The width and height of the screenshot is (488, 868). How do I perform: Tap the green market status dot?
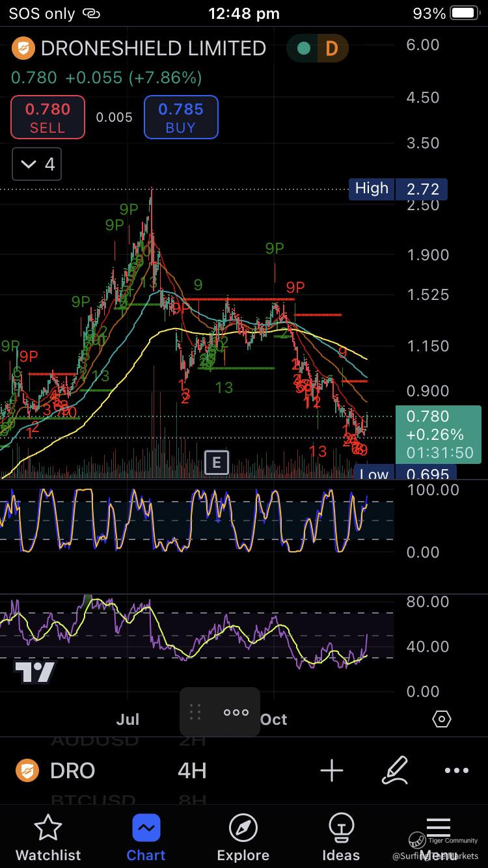coord(303,49)
